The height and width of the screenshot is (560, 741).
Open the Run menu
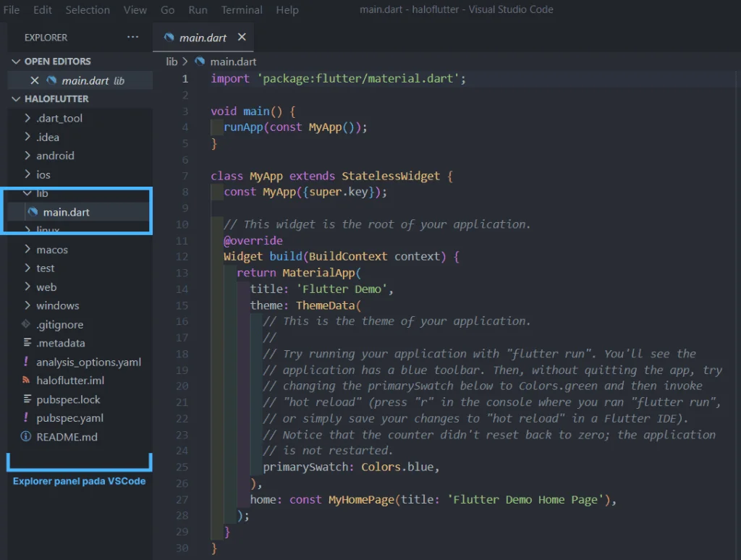pos(198,9)
